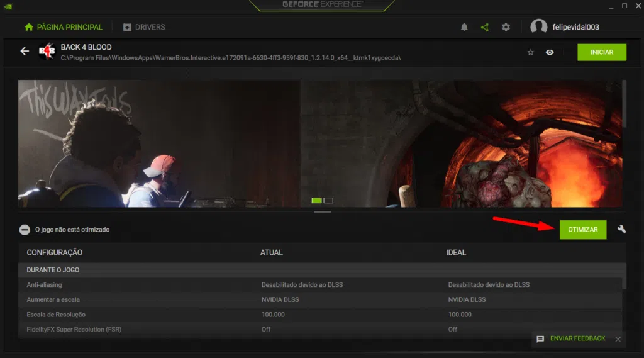The width and height of the screenshot is (644, 358).
Task: Switch to the Drivers tab
Action: click(x=144, y=27)
